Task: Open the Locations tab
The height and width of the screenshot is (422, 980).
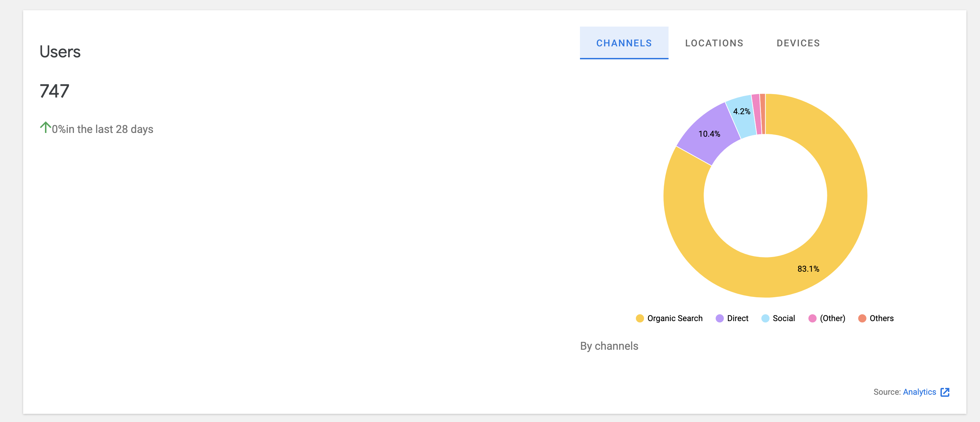Action: point(714,43)
